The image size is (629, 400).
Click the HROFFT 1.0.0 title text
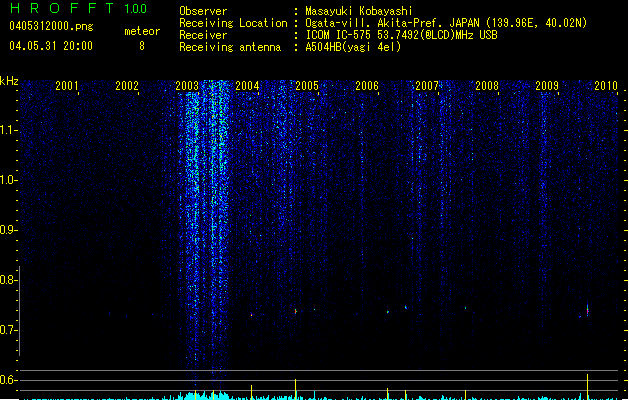(78, 8)
